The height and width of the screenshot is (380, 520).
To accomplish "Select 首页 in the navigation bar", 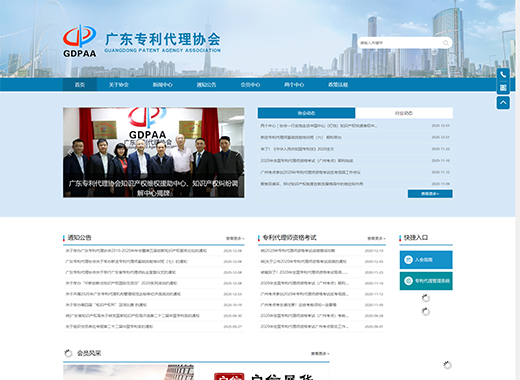I will point(80,85).
